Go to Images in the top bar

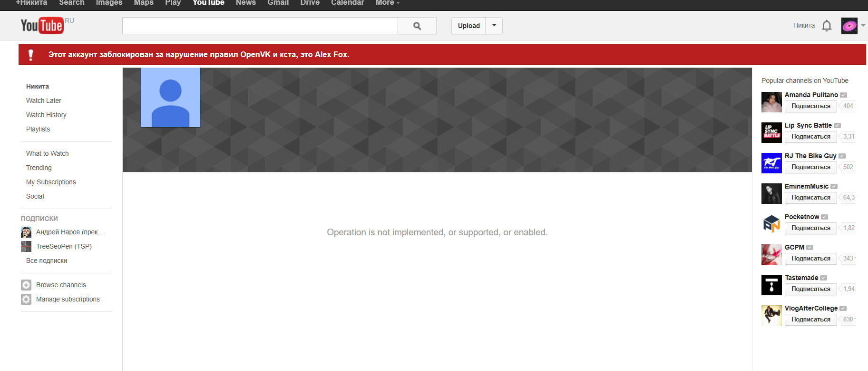point(109,3)
